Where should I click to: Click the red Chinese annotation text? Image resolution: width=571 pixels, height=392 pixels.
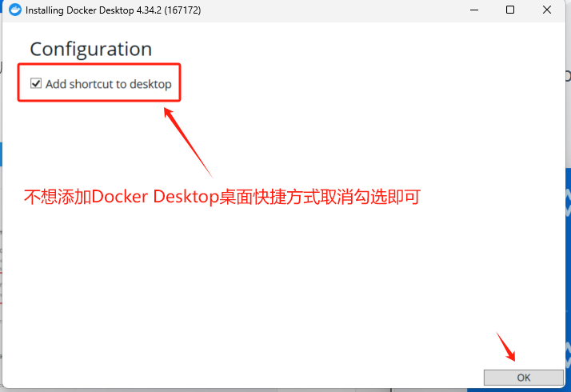click(222, 197)
